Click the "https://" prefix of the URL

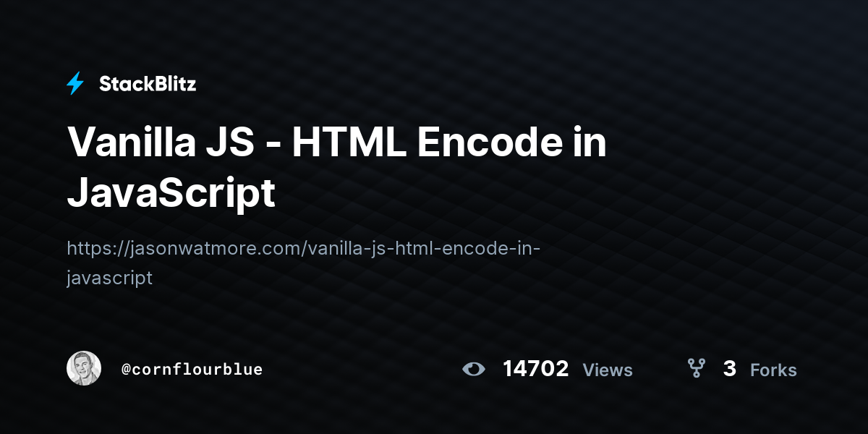pos(98,249)
